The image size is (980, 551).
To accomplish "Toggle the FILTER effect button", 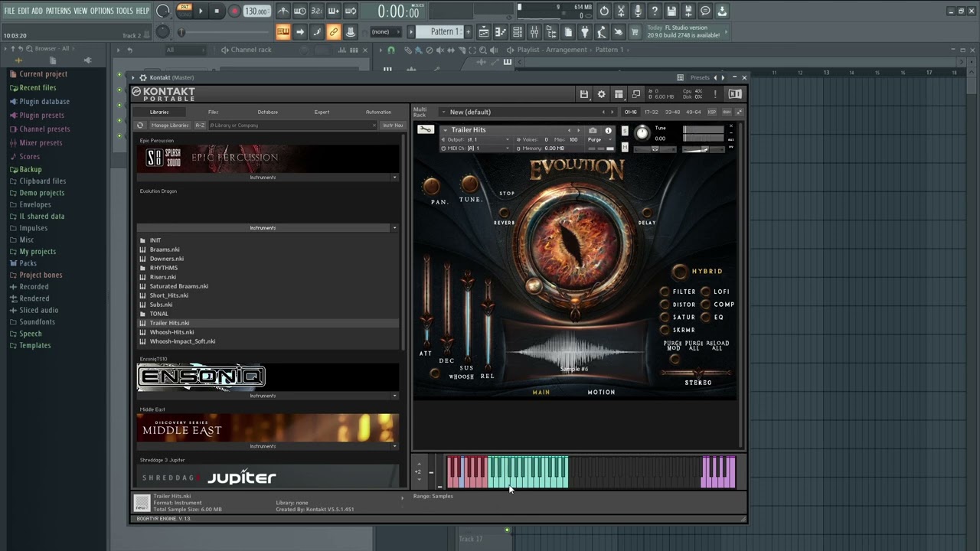I will click(x=665, y=292).
